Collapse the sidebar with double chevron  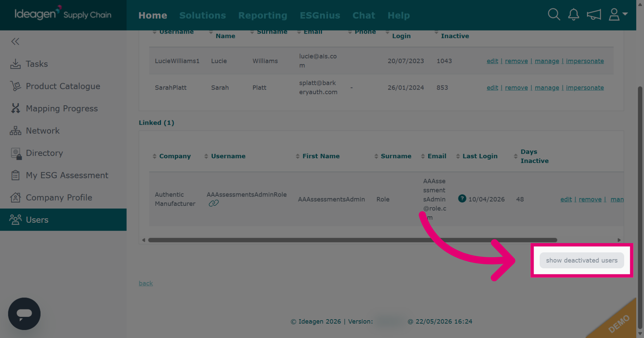click(x=15, y=42)
